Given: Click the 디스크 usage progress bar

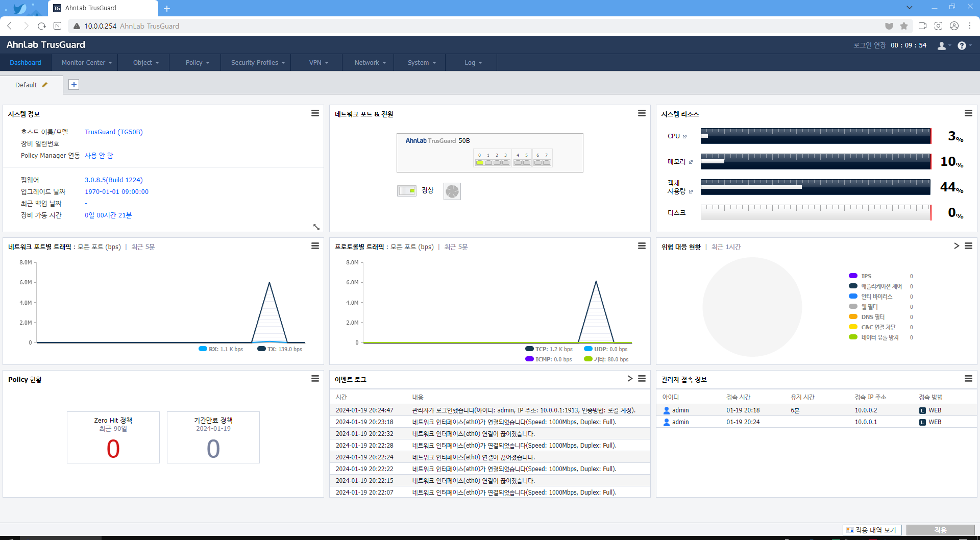Looking at the screenshot, I should [x=816, y=212].
